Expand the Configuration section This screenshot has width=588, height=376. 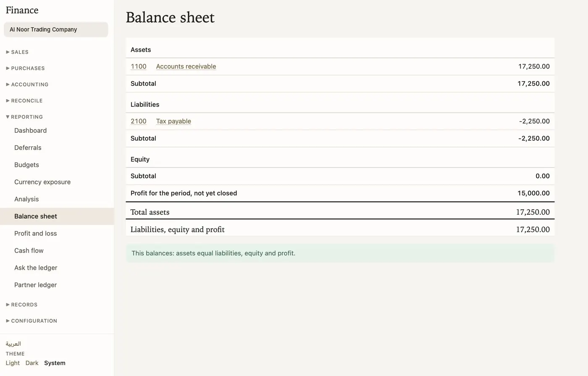pyautogui.click(x=31, y=321)
